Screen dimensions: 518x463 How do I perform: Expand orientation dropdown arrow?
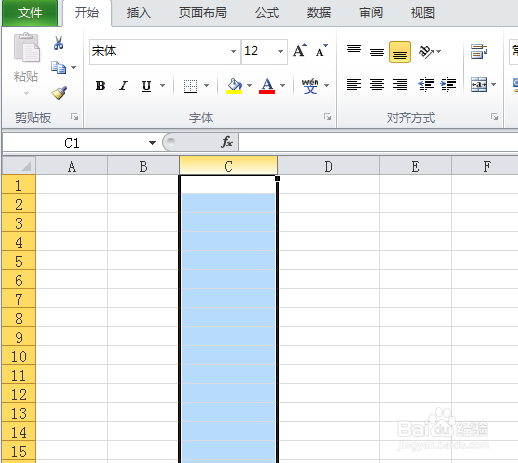click(439, 51)
